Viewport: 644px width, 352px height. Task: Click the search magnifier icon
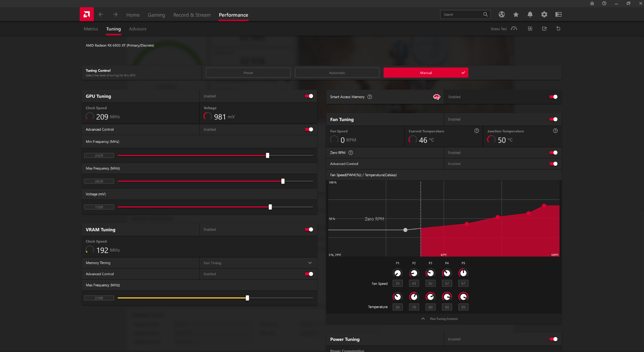click(485, 14)
